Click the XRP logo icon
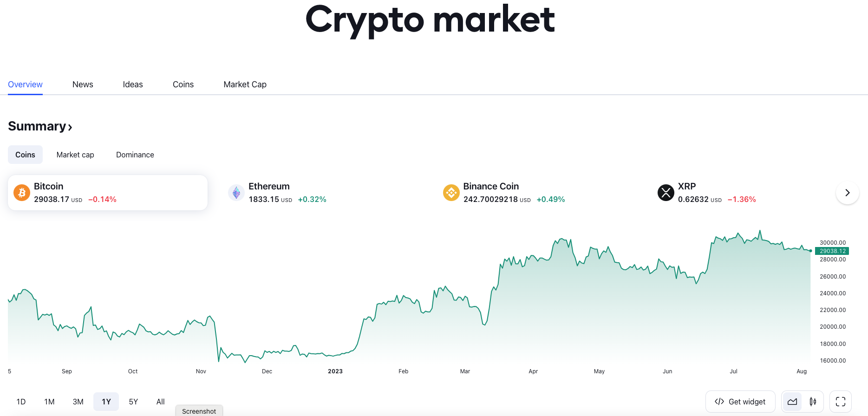Image resolution: width=868 pixels, height=416 pixels. coord(666,192)
